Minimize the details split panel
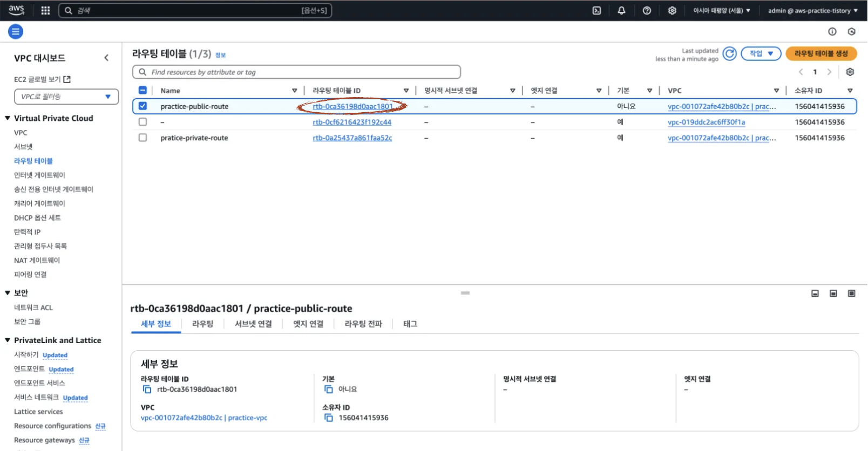This screenshot has width=868, height=451. pyautogui.click(x=815, y=293)
